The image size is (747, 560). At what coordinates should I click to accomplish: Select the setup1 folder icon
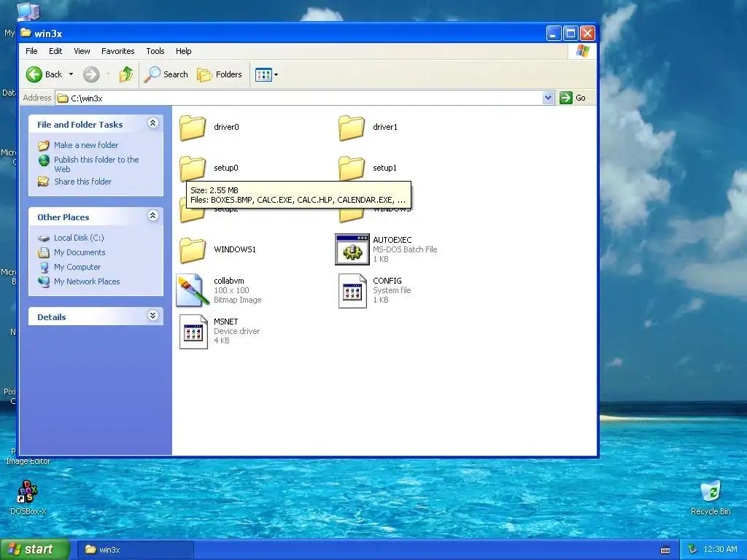(x=352, y=168)
